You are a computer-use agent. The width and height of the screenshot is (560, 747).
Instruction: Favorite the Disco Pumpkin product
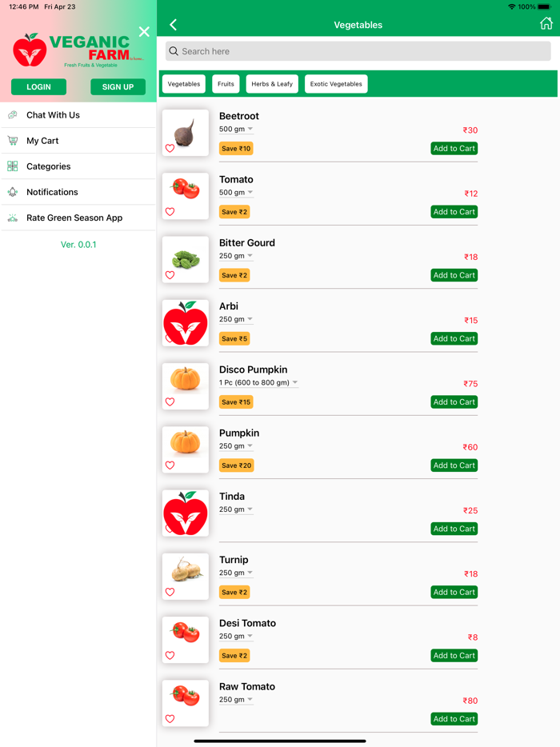[169, 402]
